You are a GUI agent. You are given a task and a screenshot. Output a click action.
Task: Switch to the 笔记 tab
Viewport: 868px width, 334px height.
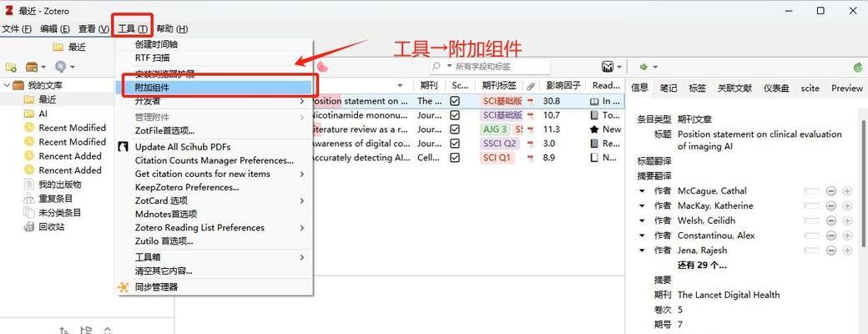[669, 88]
